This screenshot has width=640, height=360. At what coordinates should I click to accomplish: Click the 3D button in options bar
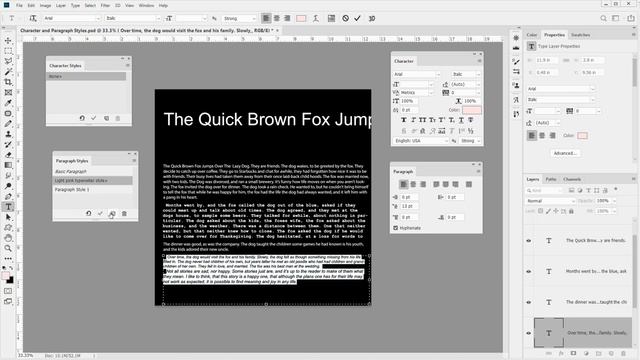pos(372,18)
